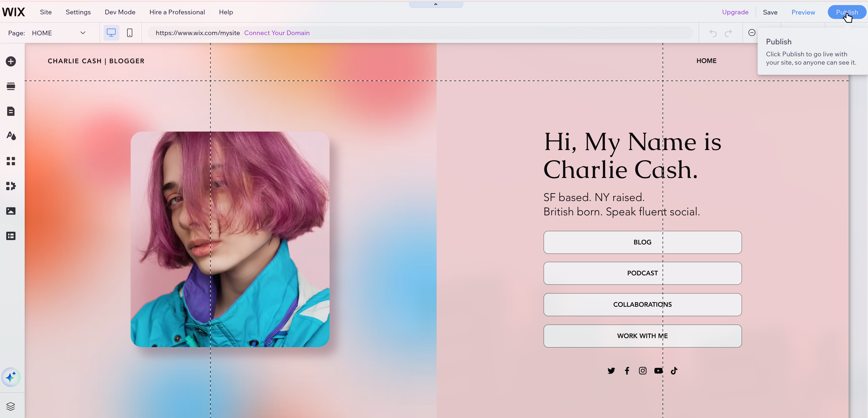
Task: Click the Preview button
Action: [x=803, y=12]
